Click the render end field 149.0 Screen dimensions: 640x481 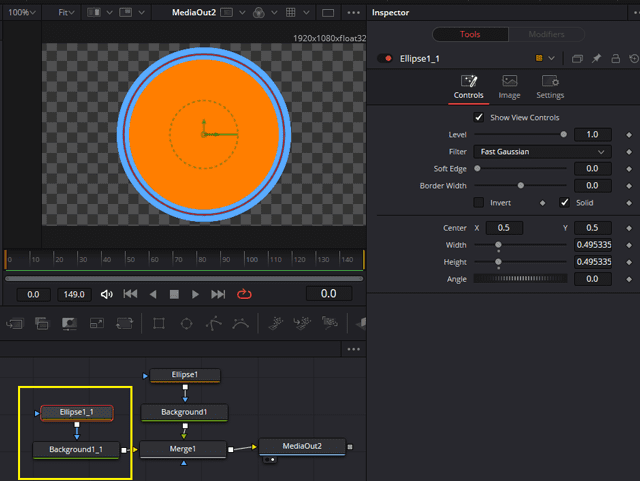(x=74, y=294)
